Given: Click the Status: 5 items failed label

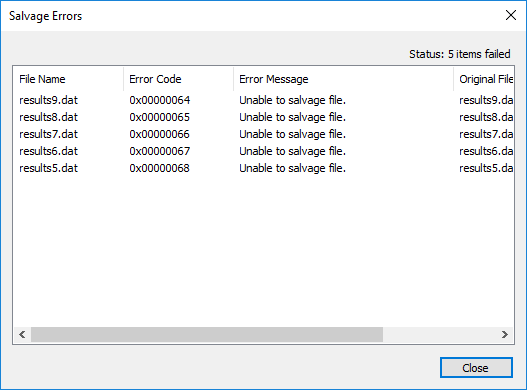Looking at the screenshot, I should tap(460, 54).
